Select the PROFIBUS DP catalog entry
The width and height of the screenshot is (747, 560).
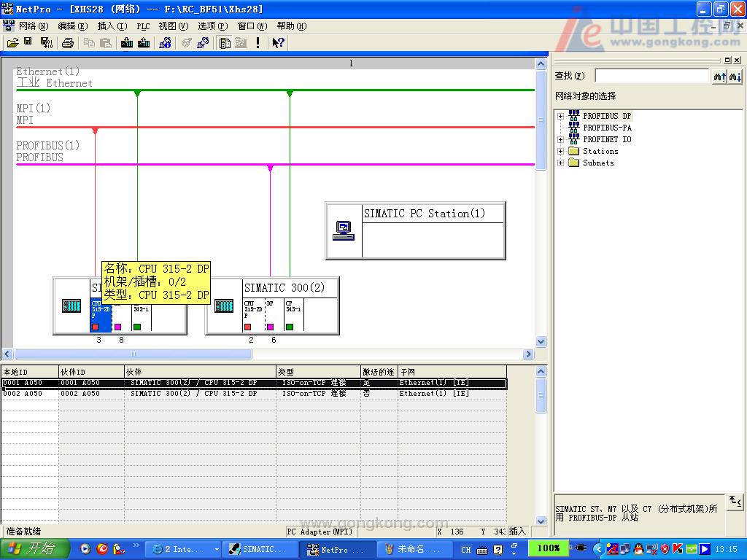(x=607, y=116)
